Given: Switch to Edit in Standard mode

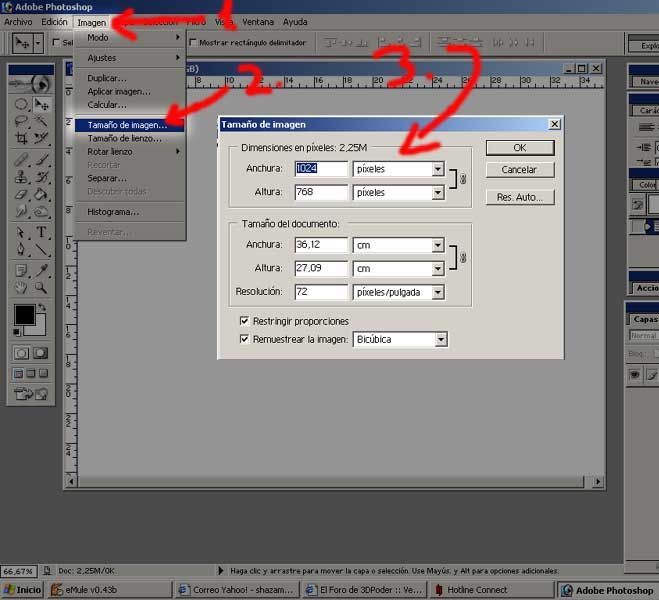Looking at the screenshot, I should [21, 353].
